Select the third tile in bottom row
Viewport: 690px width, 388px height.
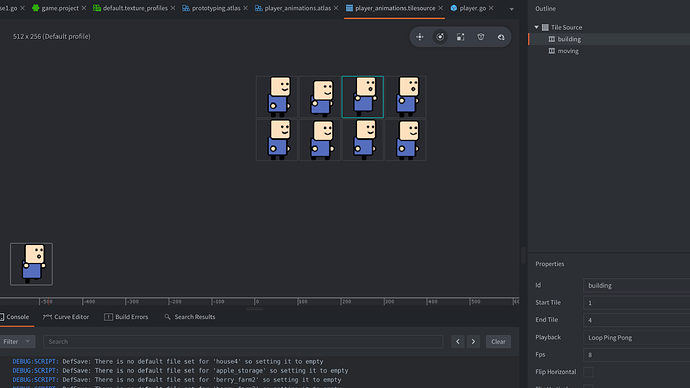coord(363,140)
